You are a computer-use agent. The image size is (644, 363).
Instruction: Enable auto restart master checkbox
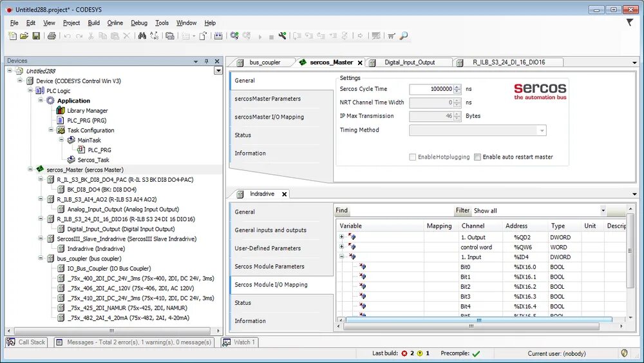[x=477, y=157]
